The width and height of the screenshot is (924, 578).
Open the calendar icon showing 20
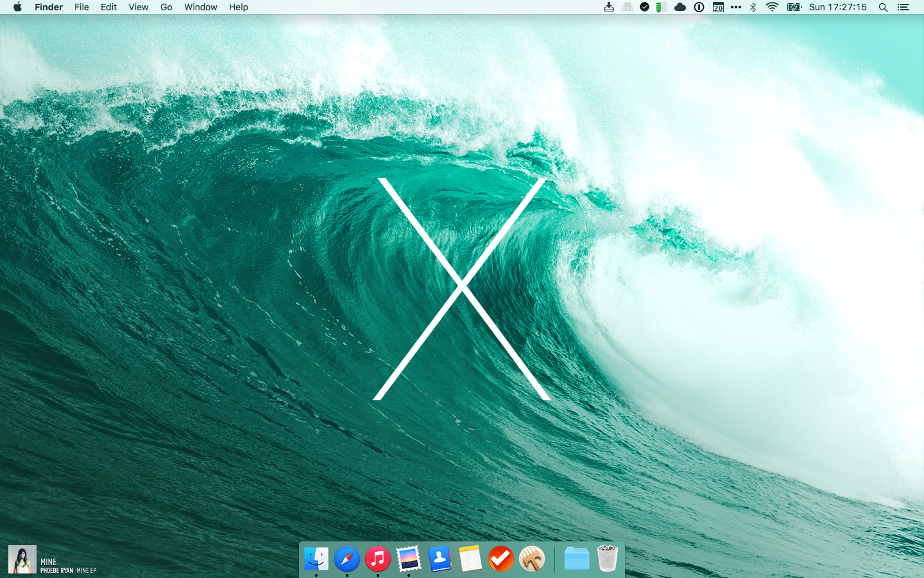718,7
